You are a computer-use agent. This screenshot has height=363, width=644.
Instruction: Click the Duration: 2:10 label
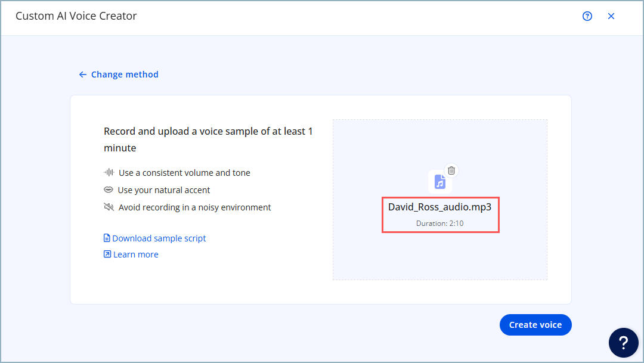point(440,224)
